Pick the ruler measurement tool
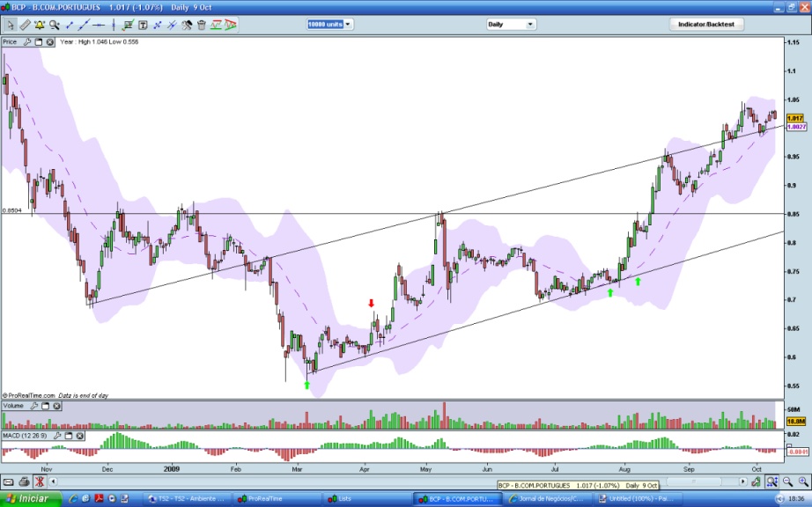Image resolution: width=812 pixels, height=507 pixels. tap(25, 25)
